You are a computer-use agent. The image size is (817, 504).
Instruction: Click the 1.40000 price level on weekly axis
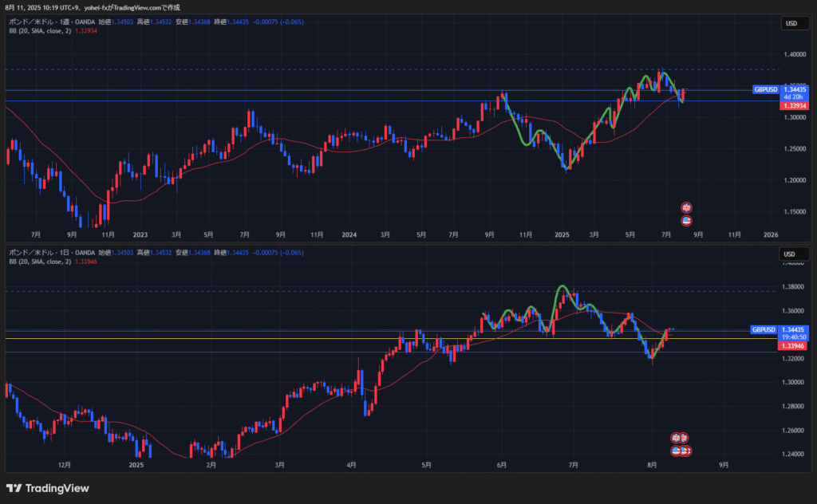795,55
